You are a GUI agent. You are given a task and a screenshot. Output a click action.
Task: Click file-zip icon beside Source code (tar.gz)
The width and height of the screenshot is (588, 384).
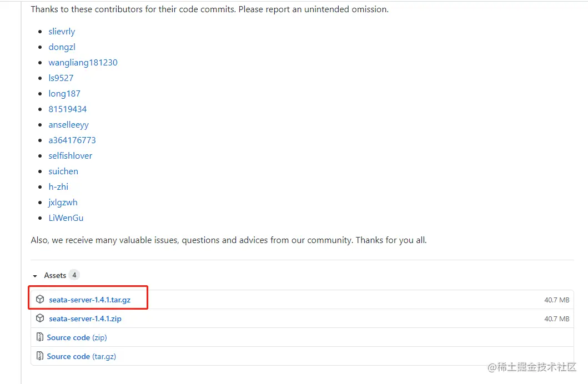point(40,356)
